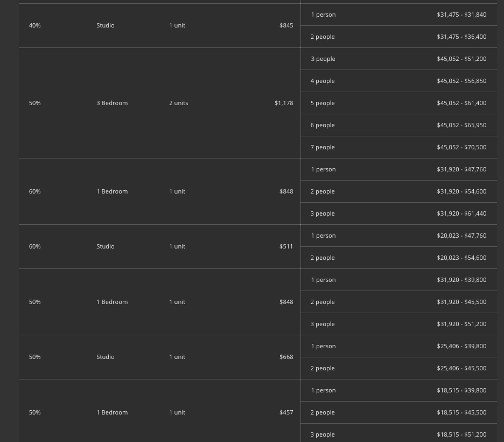Click the $18,515 - $51,200 income range
This screenshot has width=504, height=442.
[461, 434]
